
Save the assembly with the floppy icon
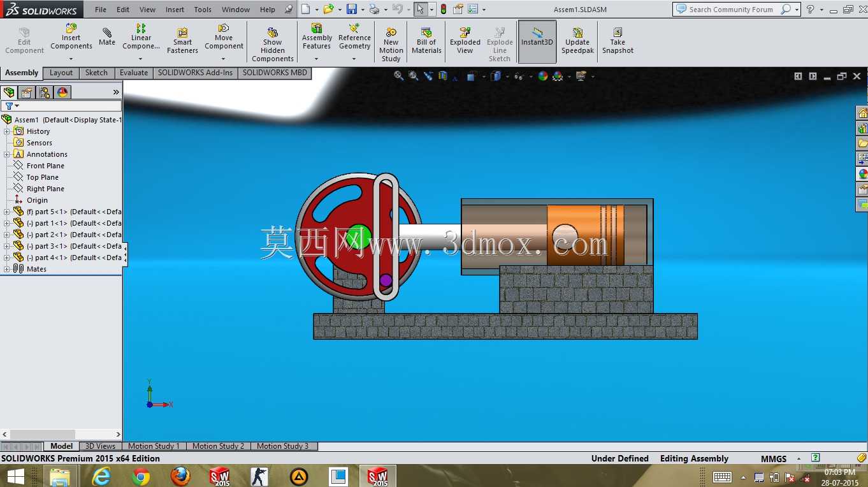click(x=352, y=9)
